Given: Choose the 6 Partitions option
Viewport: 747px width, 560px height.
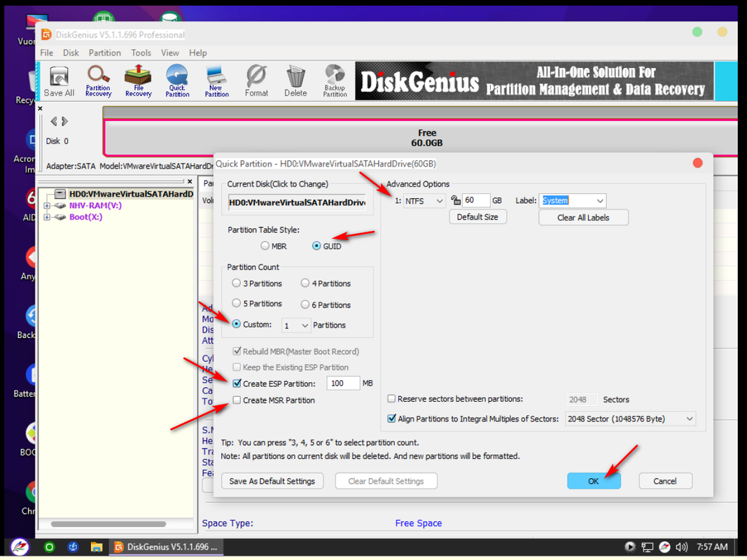Looking at the screenshot, I should tap(326, 304).
